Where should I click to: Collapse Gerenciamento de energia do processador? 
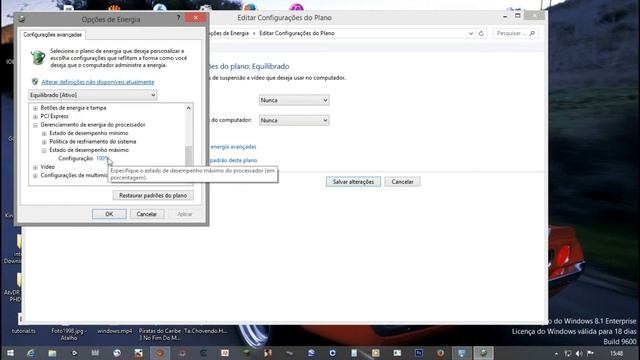pyautogui.click(x=35, y=125)
